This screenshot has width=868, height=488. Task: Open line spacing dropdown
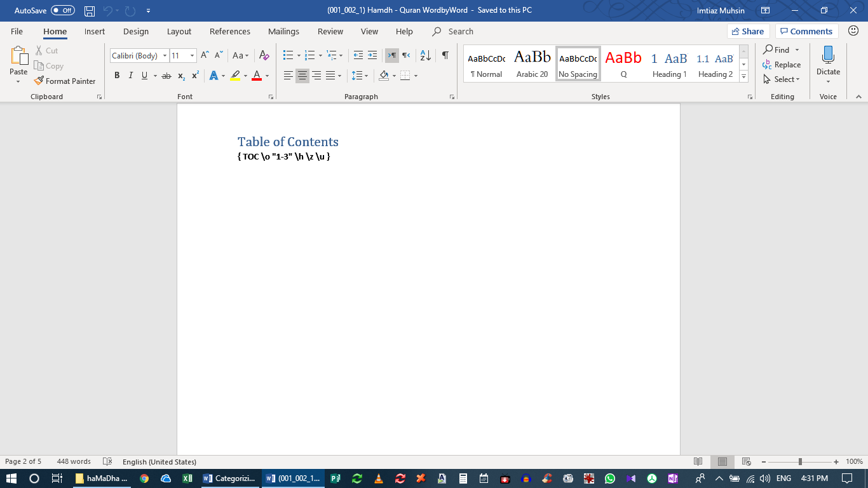tap(367, 76)
